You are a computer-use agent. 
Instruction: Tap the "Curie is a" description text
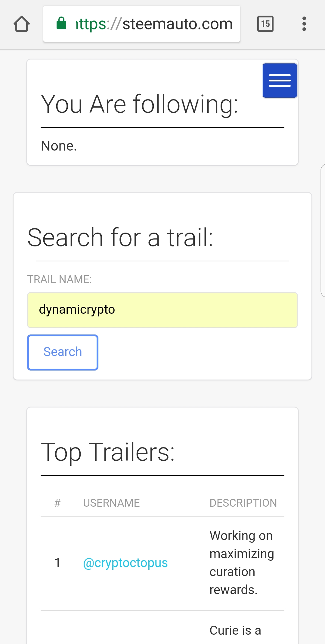coord(235,630)
